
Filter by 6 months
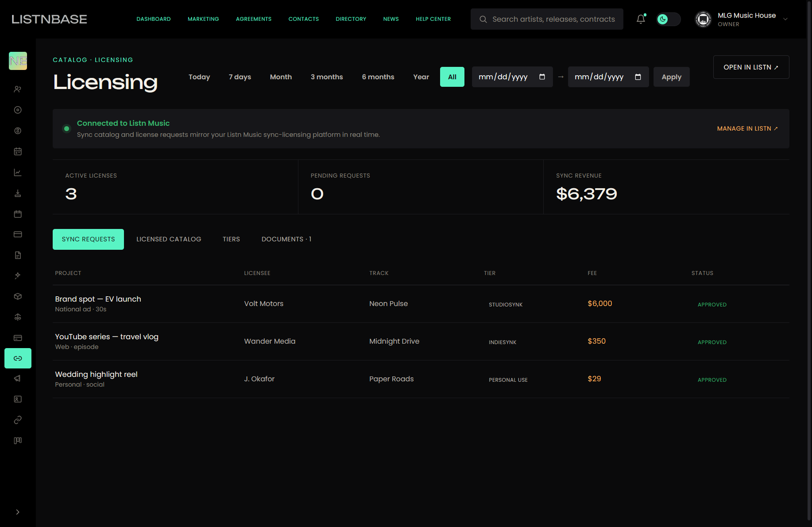pyautogui.click(x=378, y=77)
